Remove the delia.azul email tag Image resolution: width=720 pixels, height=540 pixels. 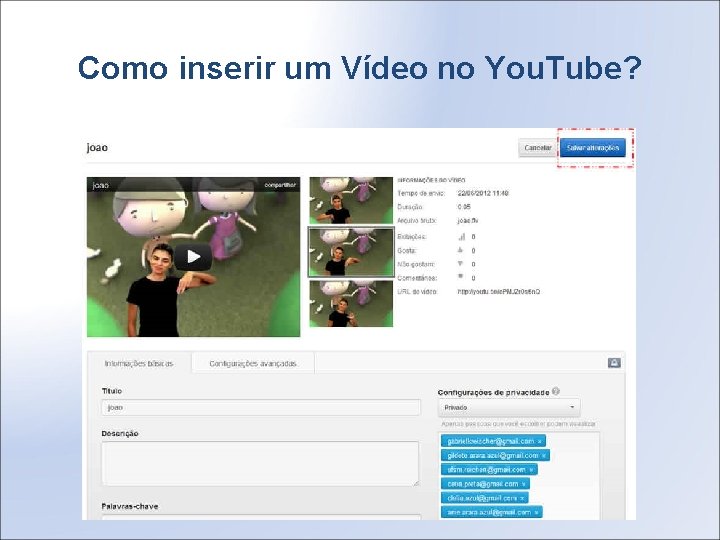[x=522, y=498]
